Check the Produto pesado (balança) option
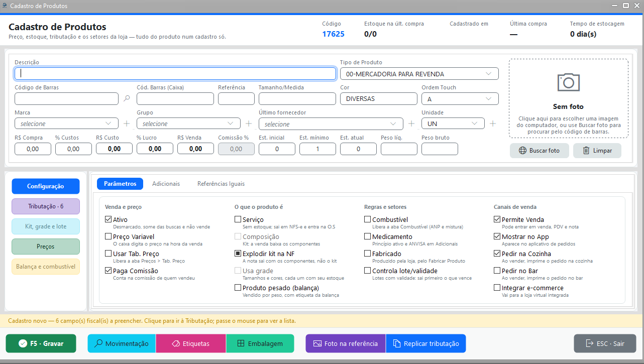The width and height of the screenshot is (644, 364). (x=238, y=288)
